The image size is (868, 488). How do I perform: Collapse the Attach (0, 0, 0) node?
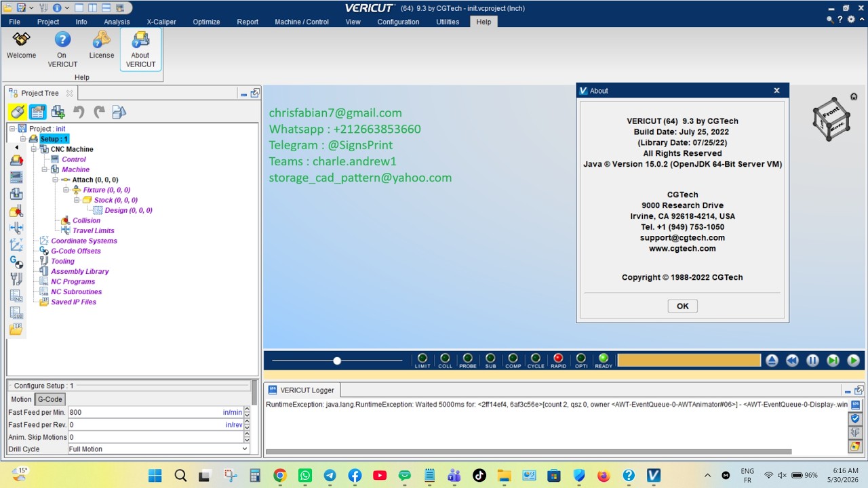click(56, 180)
